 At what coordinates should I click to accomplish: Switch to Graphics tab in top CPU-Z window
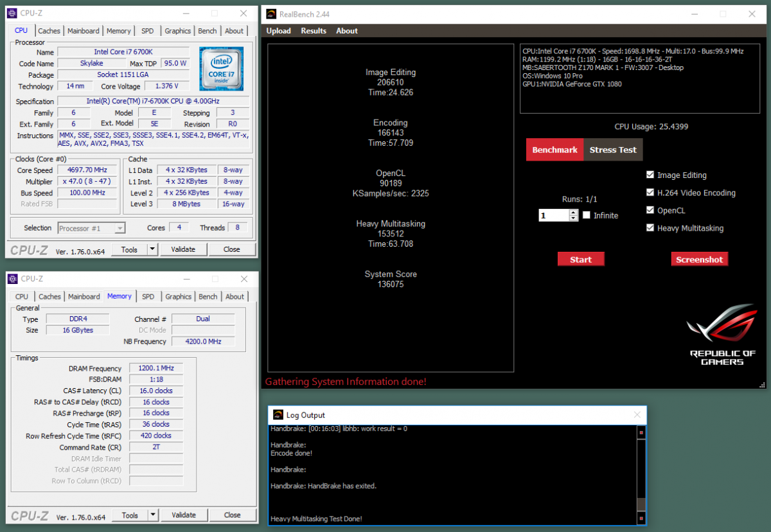178,31
